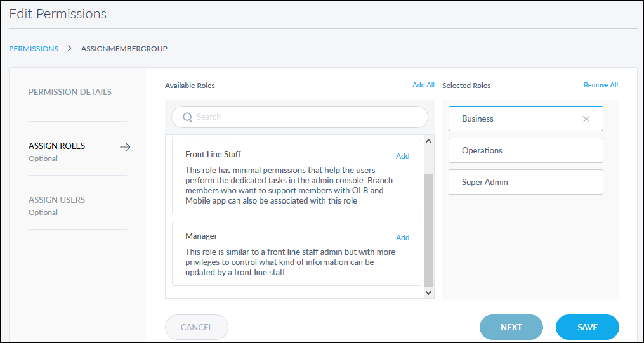Focus the role Search field
The height and width of the screenshot is (343, 644).
tap(300, 117)
